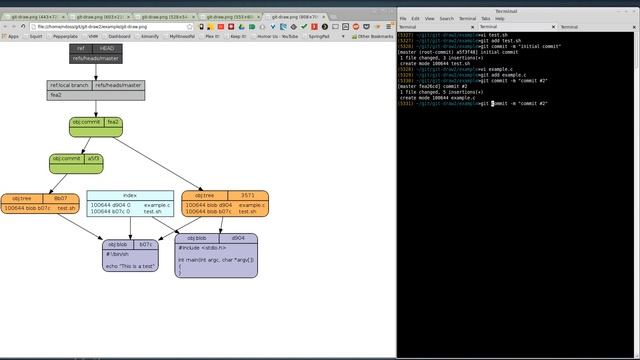640x360 pixels.
Task: Switch to the git-draw.png (553×6 tab
Action: [x=228, y=17]
